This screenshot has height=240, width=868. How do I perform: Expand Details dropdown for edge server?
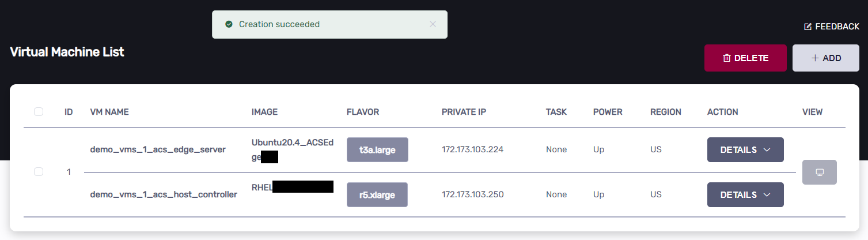click(745, 150)
